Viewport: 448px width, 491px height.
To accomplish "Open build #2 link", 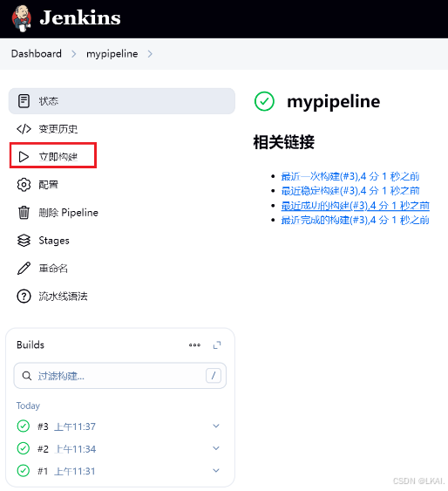I will 43,449.
